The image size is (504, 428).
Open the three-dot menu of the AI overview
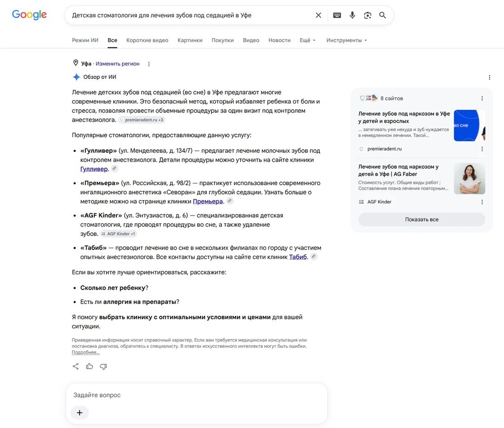point(489,77)
